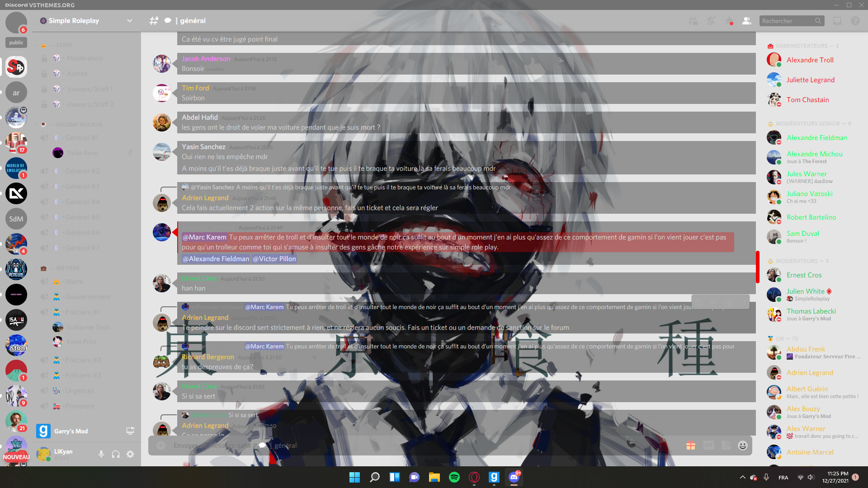Image resolution: width=868 pixels, height=488 pixels.
Task: Click the NOUVEAU new mentions badge
Action: point(16,457)
